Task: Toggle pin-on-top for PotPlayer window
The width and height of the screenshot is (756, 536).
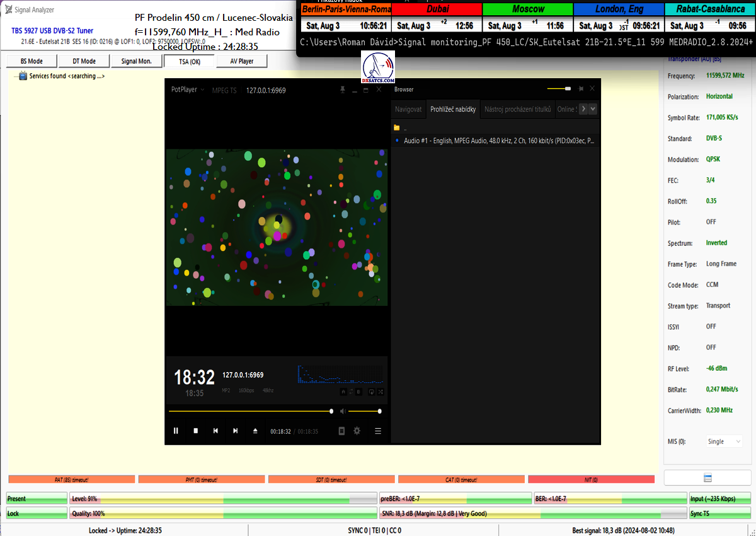Action: click(342, 90)
